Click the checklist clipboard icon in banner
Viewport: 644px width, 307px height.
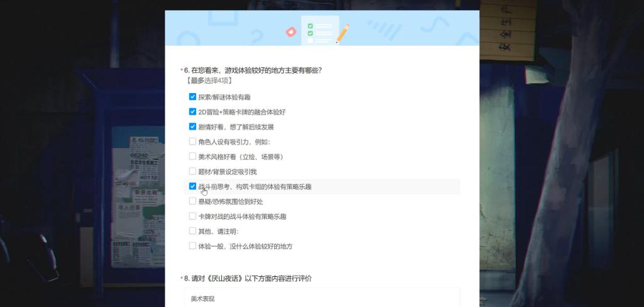point(319,30)
